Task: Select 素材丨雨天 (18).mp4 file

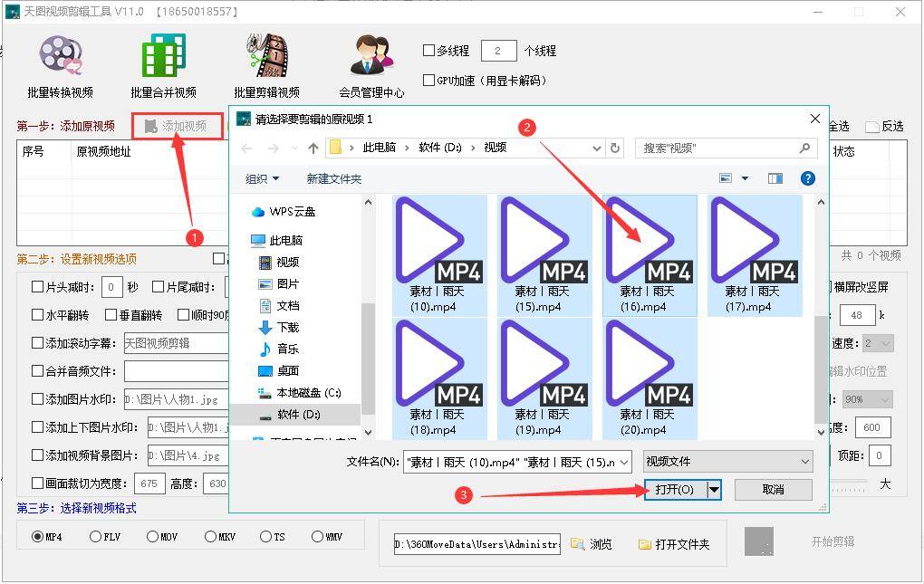Action: [439, 378]
